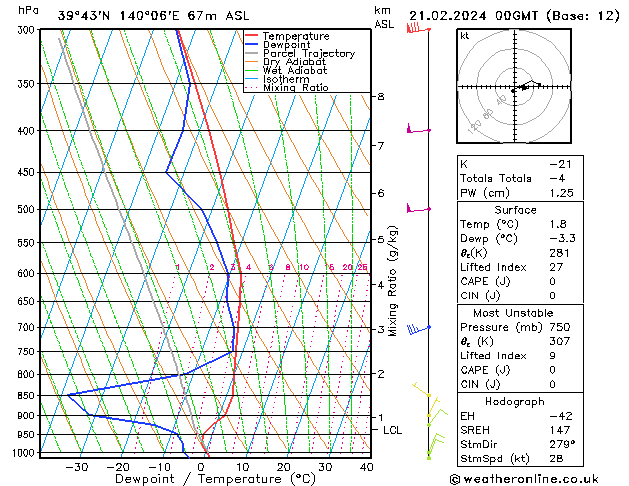
Task: Click the StmSpd (kt) value 28
Action: 556,458
